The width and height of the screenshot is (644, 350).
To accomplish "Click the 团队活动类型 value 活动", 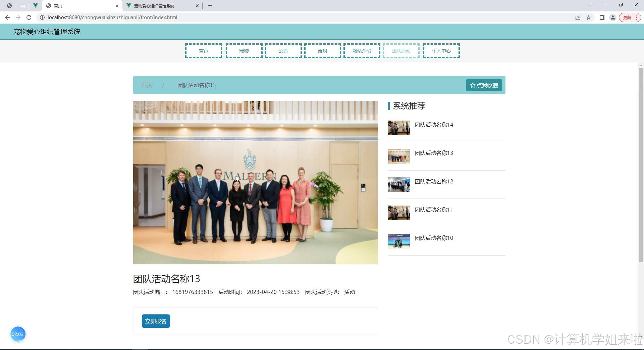I will click(x=350, y=292).
